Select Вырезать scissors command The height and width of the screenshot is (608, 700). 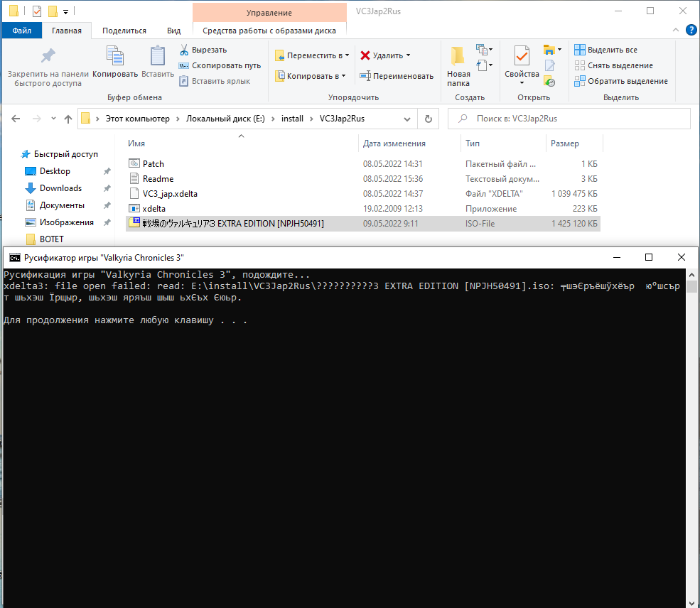click(x=203, y=50)
